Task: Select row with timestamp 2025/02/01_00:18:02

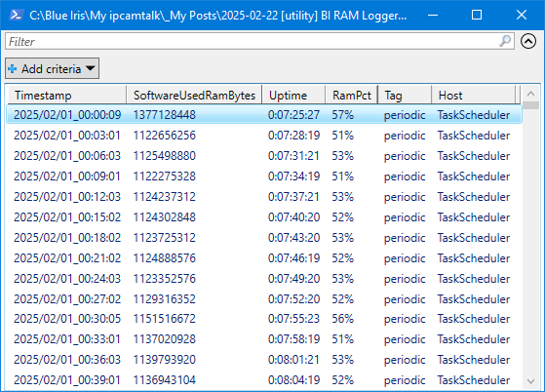Action: (x=264, y=238)
